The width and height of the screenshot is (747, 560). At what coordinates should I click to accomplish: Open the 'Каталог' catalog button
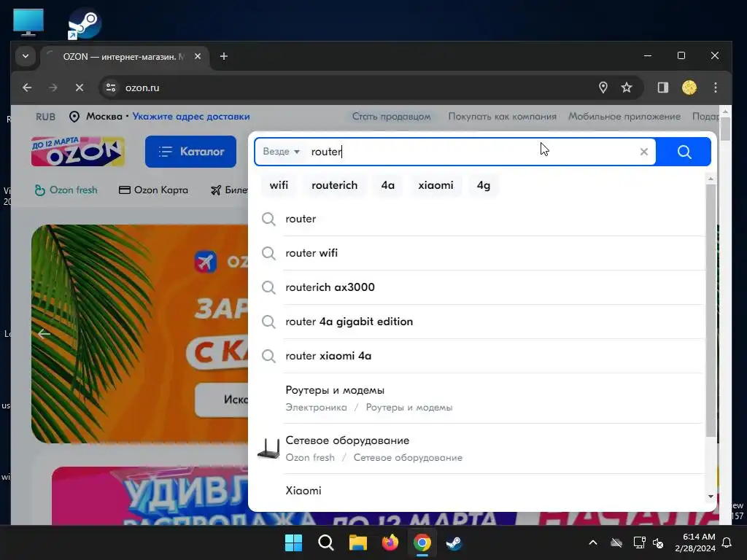click(190, 152)
